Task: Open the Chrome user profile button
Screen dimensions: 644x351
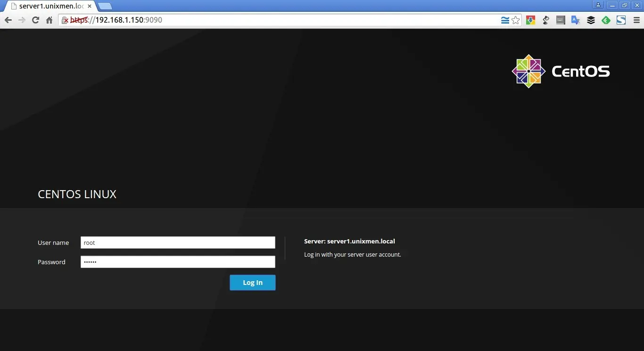Action: [x=598, y=5]
